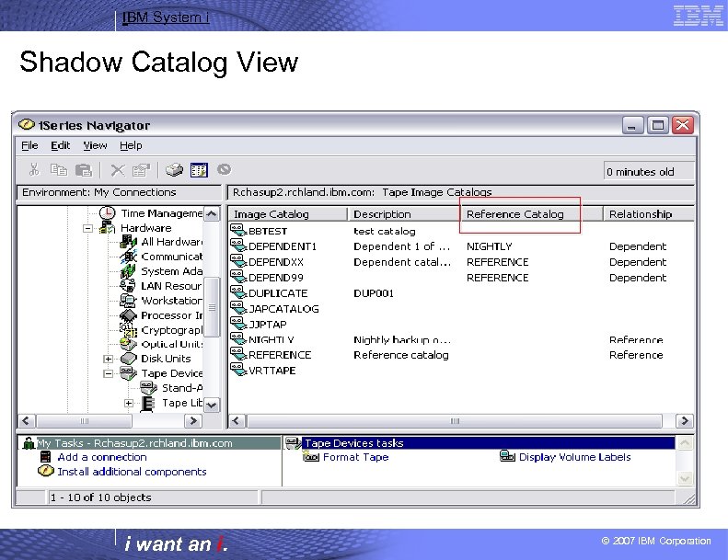This screenshot has height=560, width=728.
Task: Open the Edit menu
Action: point(61,145)
